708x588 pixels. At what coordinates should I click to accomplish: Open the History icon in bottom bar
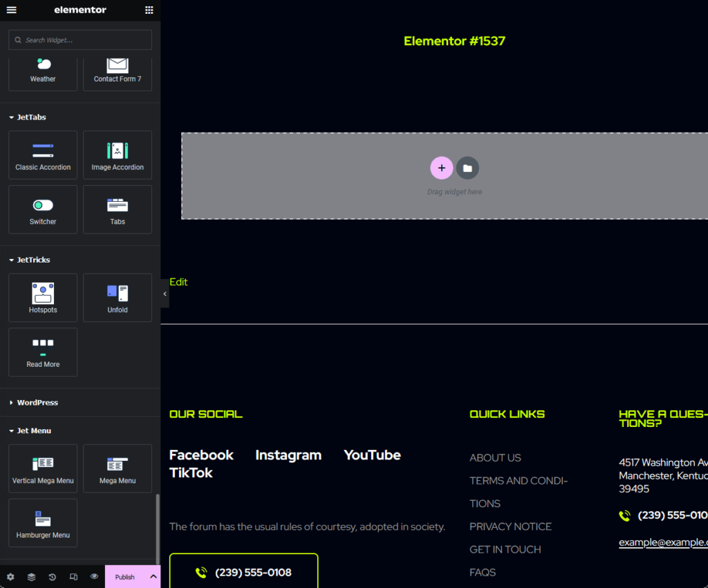click(53, 577)
